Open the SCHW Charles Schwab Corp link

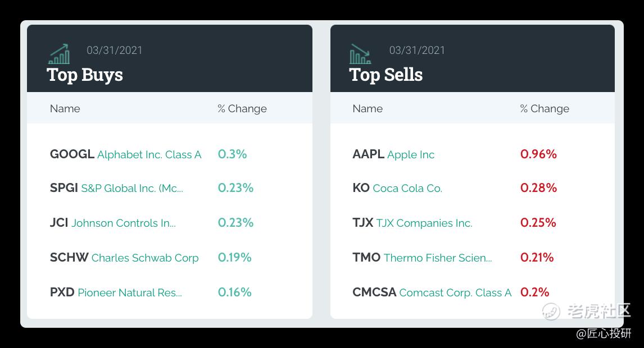click(124, 258)
